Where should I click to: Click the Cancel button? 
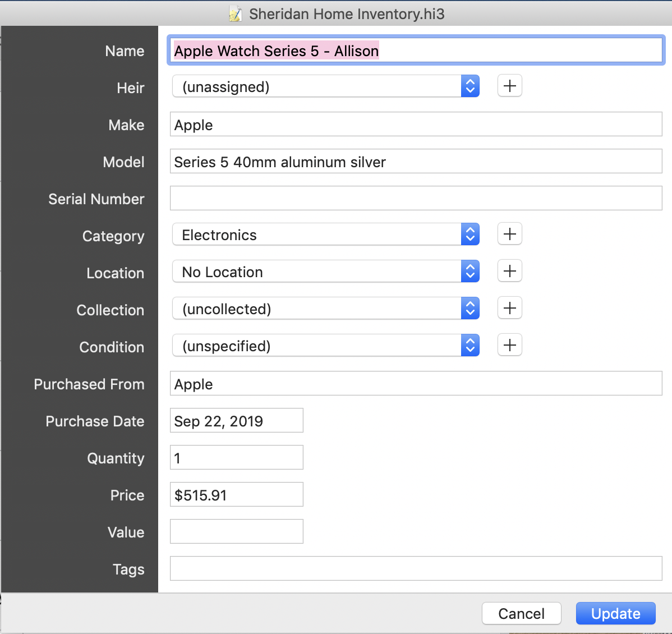521,613
